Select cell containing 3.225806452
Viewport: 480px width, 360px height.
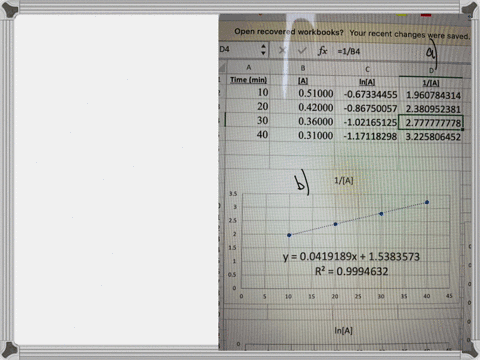click(431, 137)
